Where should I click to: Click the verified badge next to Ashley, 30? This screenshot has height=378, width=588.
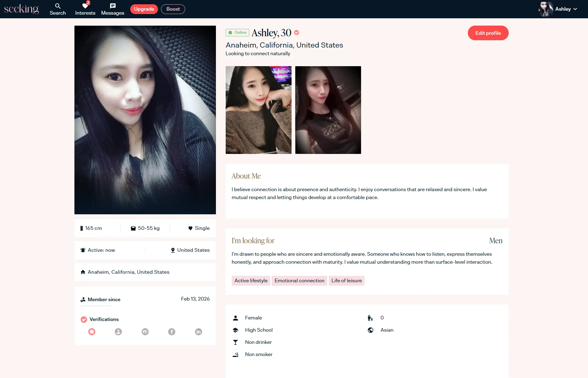click(297, 33)
